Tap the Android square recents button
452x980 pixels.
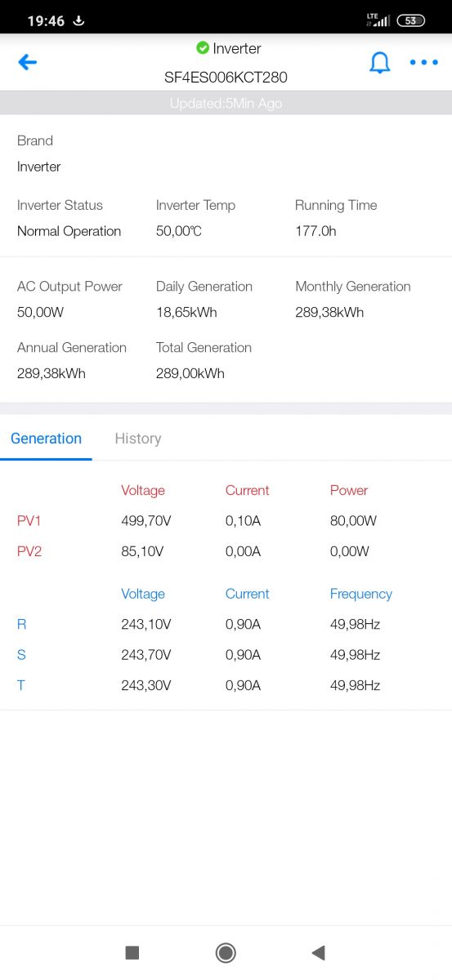coord(132,952)
